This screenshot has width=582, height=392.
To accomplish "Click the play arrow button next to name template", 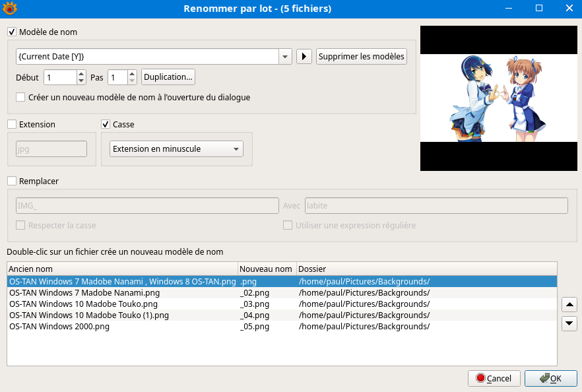I will click(304, 57).
